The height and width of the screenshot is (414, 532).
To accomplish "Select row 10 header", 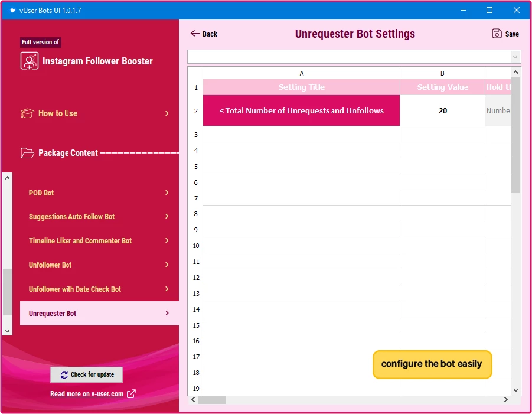I will (196, 246).
